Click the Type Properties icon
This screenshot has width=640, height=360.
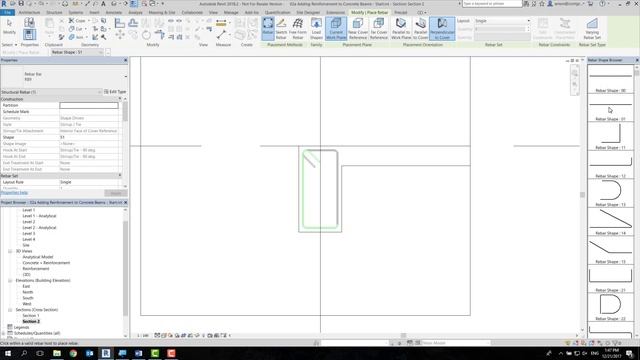pyautogui.click(x=29, y=22)
